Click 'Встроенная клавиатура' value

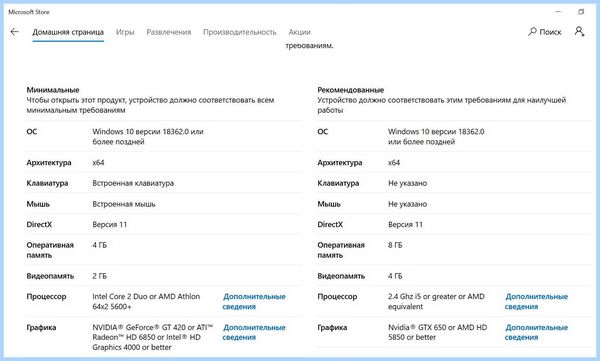[133, 183]
